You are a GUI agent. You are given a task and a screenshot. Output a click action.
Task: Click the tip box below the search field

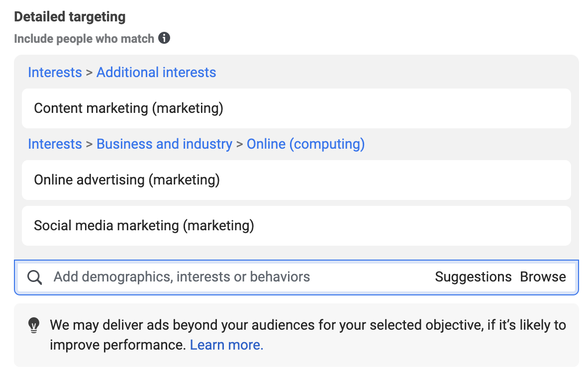coord(296,335)
